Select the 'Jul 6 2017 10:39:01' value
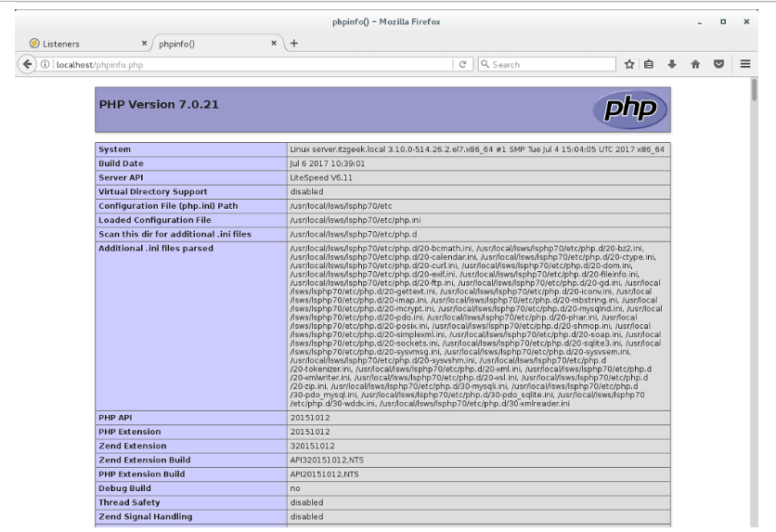776x532 pixels. click(328, 163)
